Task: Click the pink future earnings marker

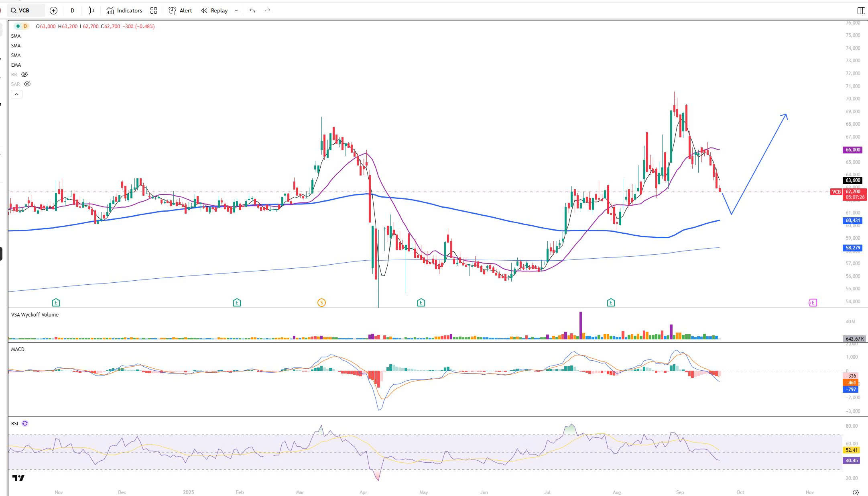Action: [x=813, y=303]
